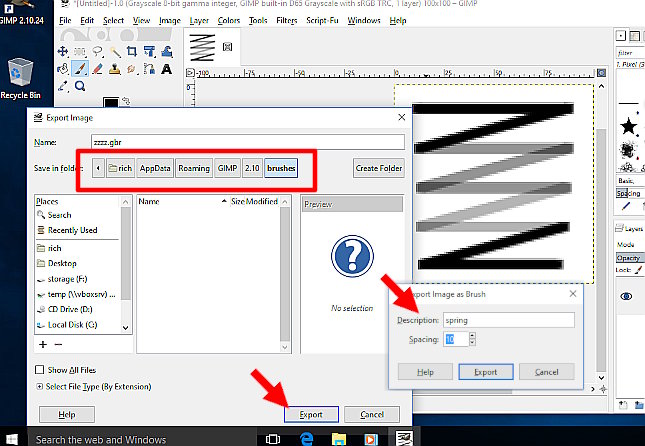Select the Move tool in the toolbox
645x446 pixels.
click(x=63, y=51)
